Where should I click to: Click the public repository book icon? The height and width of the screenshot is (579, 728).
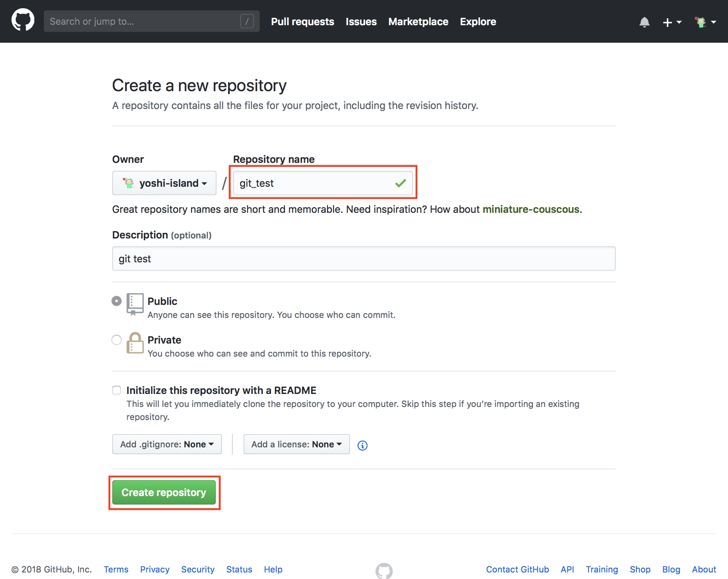point(135,304)
